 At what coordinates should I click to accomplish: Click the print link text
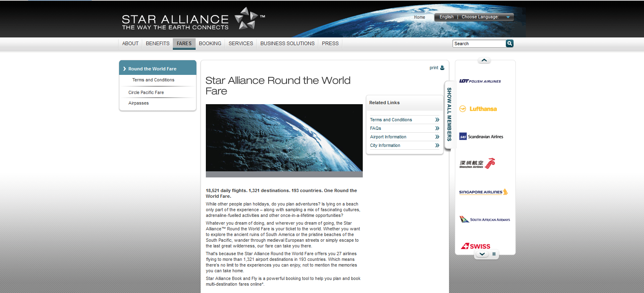(x=434, y=68)
